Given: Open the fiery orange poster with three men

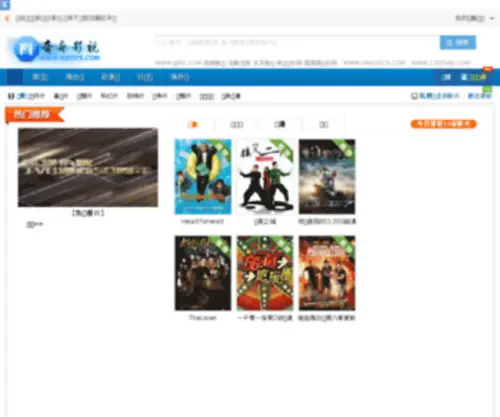Looking at the screenshot, I should pyautogui.click(x=327, y=273).
